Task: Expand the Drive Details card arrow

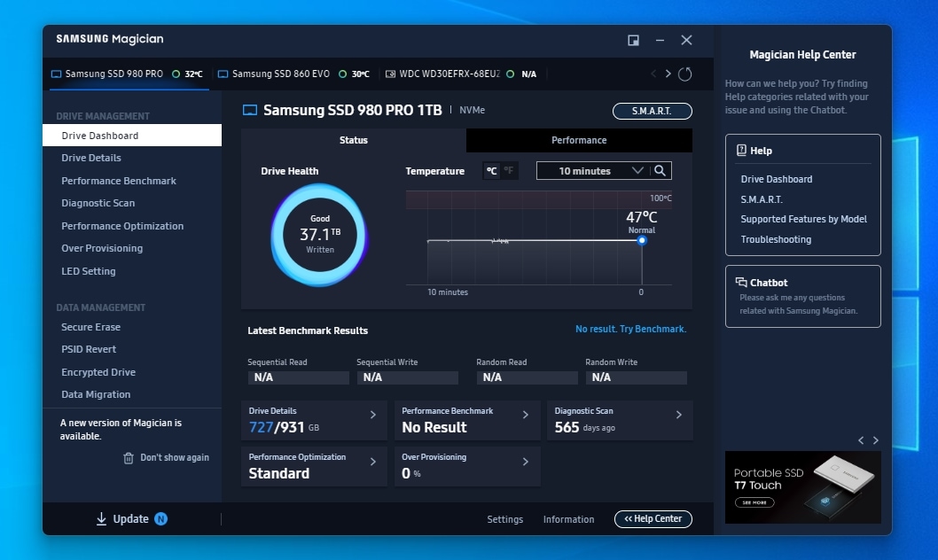Action: coord(373,415)
